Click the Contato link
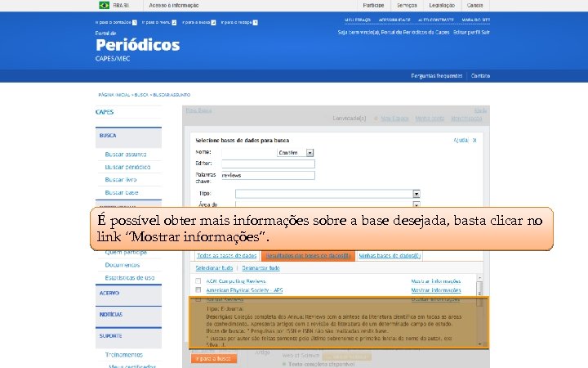Screen dimensions: 588x368 click(x=480, y=76)
